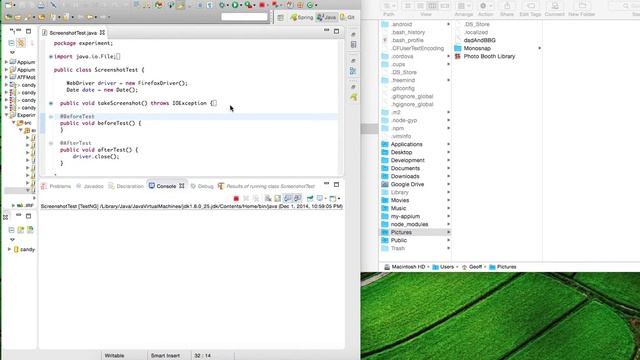
Task: Open the Finder Action gear menu
Action: [486, 6]
